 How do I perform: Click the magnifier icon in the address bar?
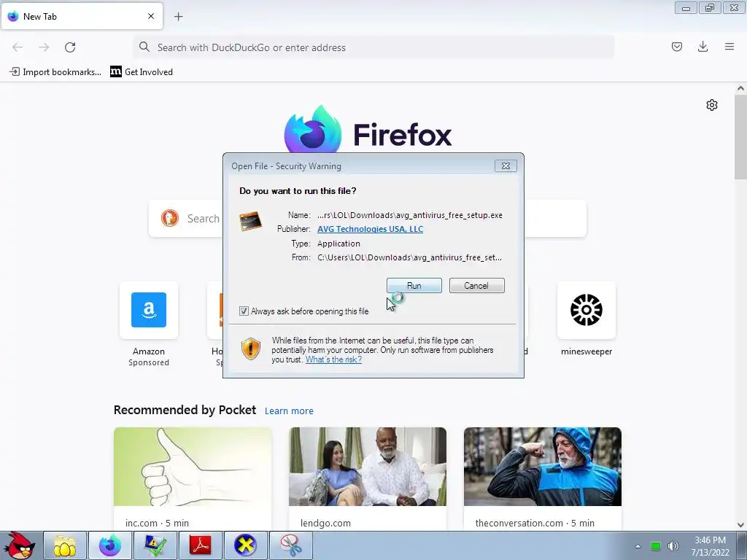pos(144,47)
